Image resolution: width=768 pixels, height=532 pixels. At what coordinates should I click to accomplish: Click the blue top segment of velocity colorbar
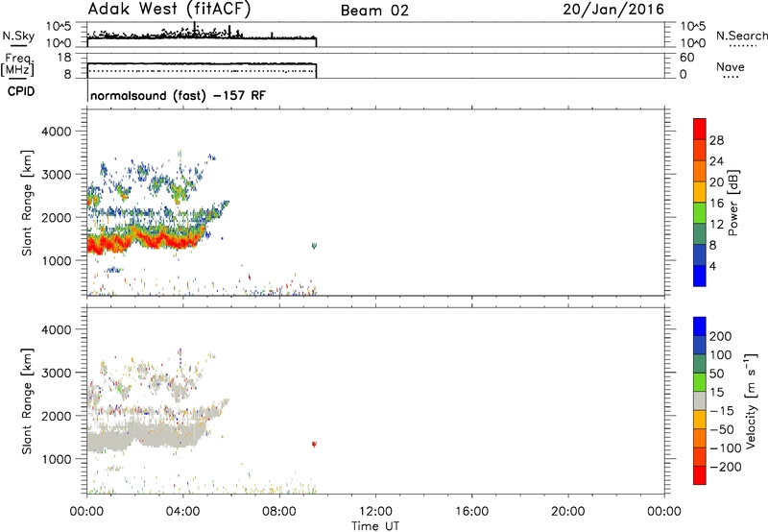[x=700, y=326]
